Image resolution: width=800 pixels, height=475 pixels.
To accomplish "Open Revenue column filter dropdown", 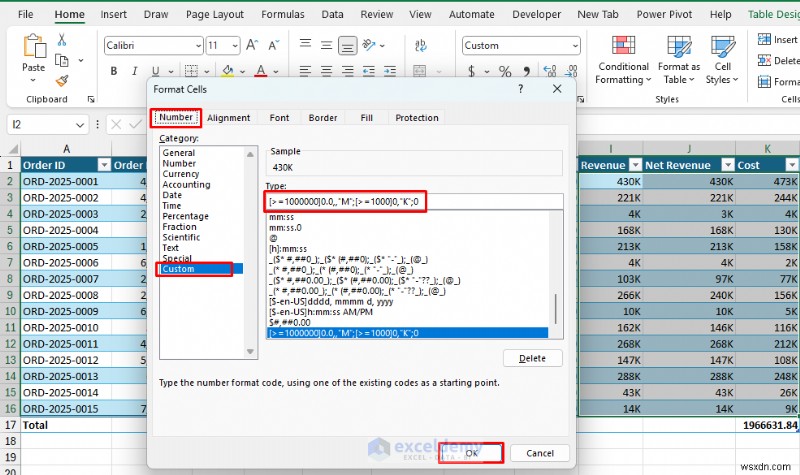I will 635,165.
